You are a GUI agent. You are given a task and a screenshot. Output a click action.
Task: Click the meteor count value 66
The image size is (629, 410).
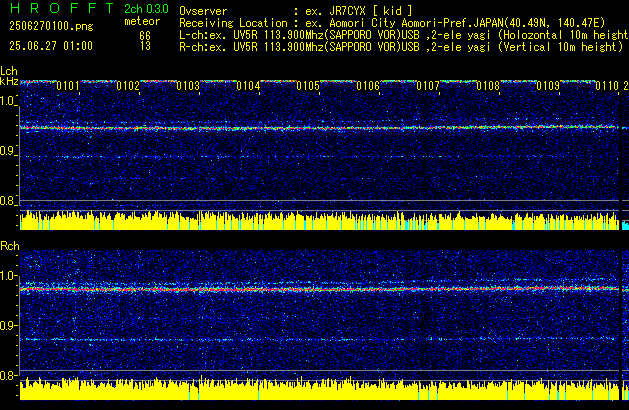pyautogui.click(x=145, y=36)
